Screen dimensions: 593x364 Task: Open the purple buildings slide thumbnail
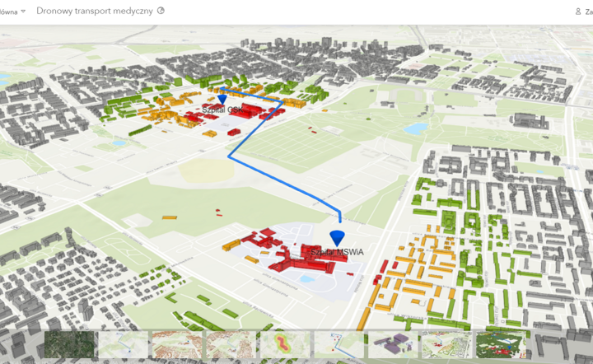click(393, 344)
